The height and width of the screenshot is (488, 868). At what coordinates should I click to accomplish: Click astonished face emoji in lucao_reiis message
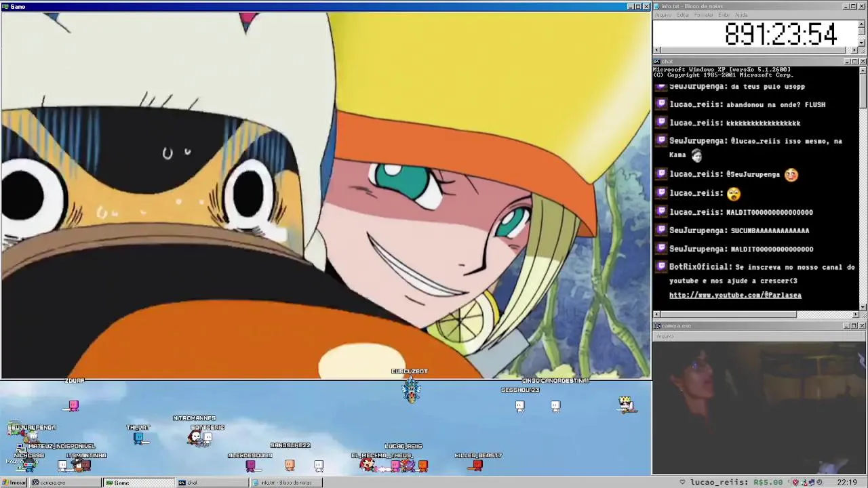pos(733,194)
